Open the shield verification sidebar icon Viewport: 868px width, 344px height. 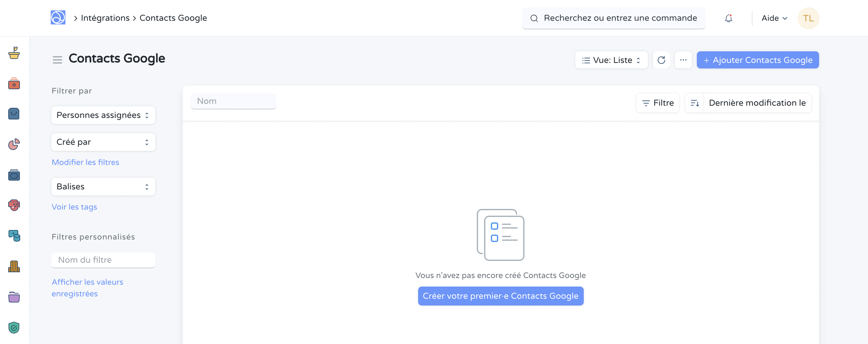(x=14, y=327)
